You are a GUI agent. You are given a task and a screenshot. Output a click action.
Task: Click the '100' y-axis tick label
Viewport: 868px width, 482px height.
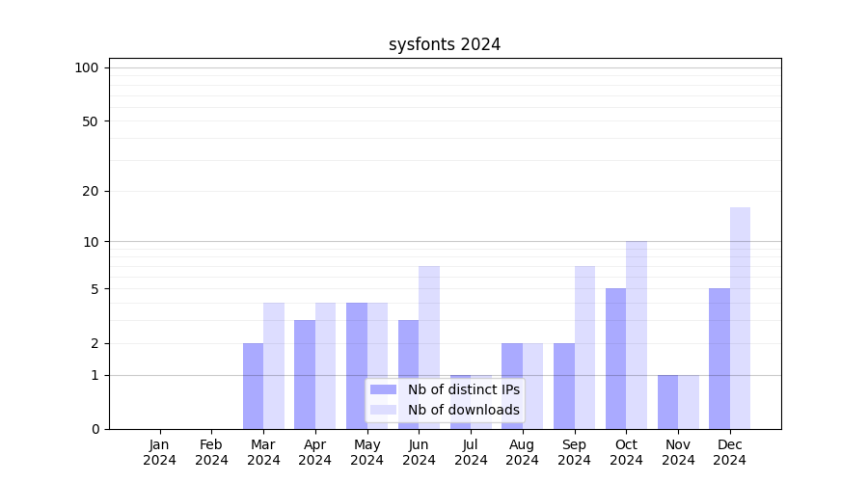click(x=87, y=67)
